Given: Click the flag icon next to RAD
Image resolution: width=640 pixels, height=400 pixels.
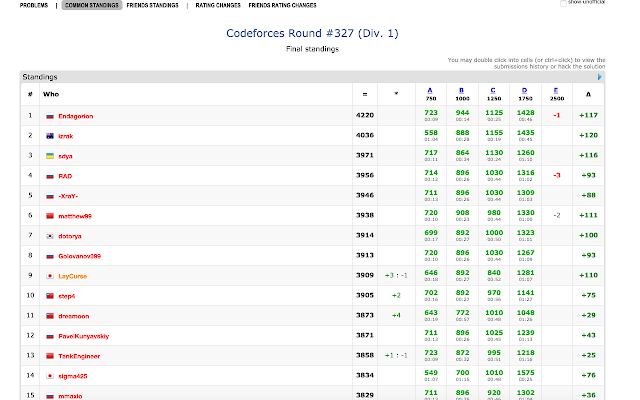Looking at the screenshot, I should tap(50, 176).
